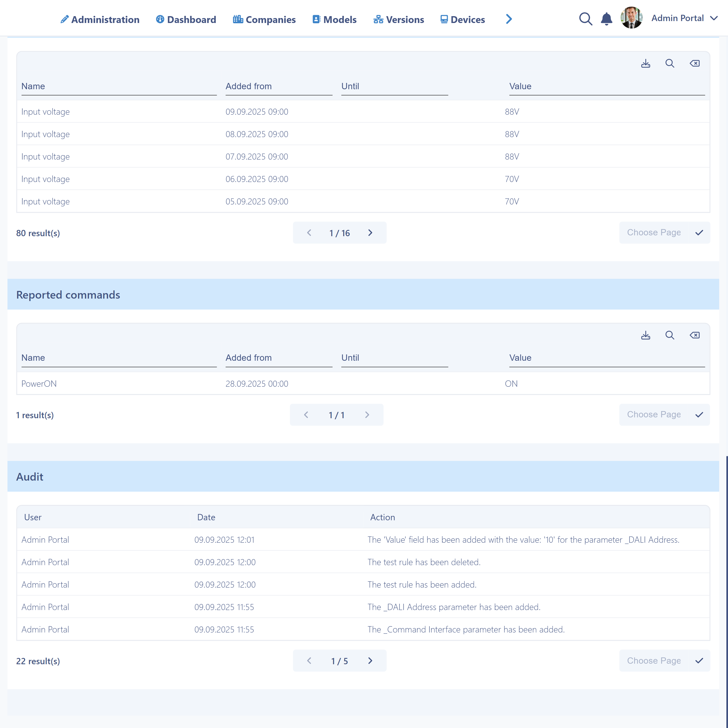Clear filters in the Input voltage table
The height and width of the screenshot is (728, 728).
(x=695, y=63)
